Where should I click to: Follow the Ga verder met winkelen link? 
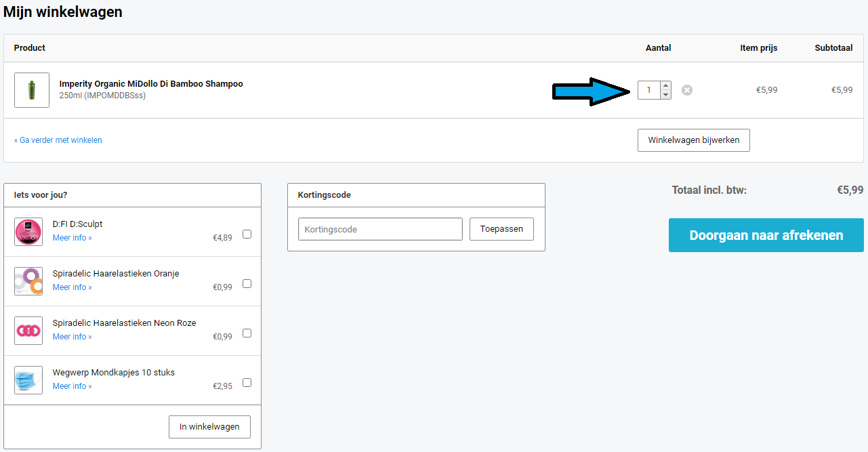[x=58, y=140]
